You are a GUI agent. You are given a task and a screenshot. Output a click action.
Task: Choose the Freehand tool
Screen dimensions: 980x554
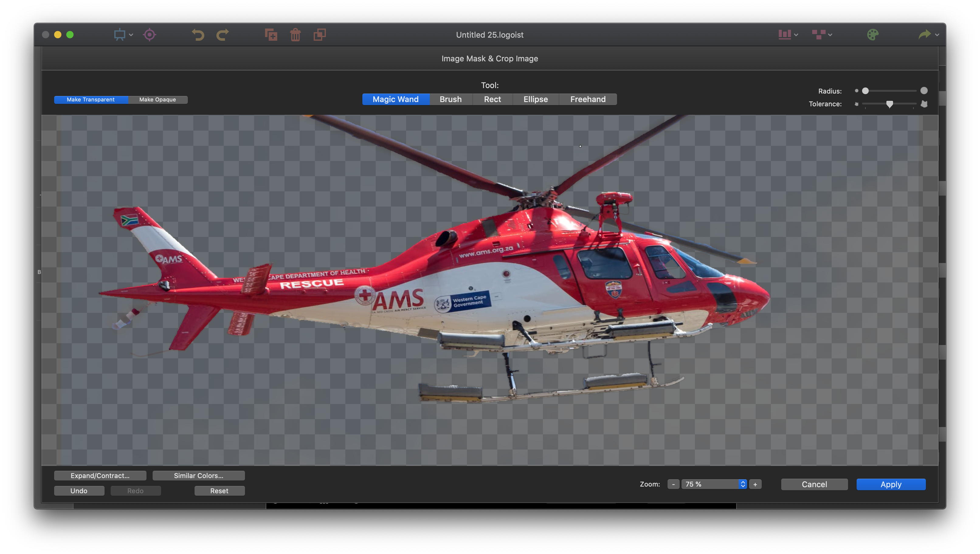point(588,99)
